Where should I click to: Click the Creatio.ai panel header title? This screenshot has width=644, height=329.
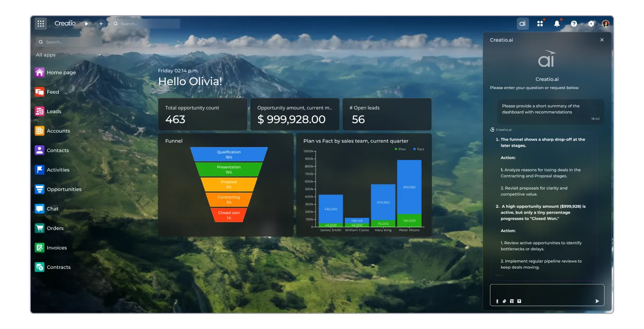pyautogui.click(x=501, y=40)
